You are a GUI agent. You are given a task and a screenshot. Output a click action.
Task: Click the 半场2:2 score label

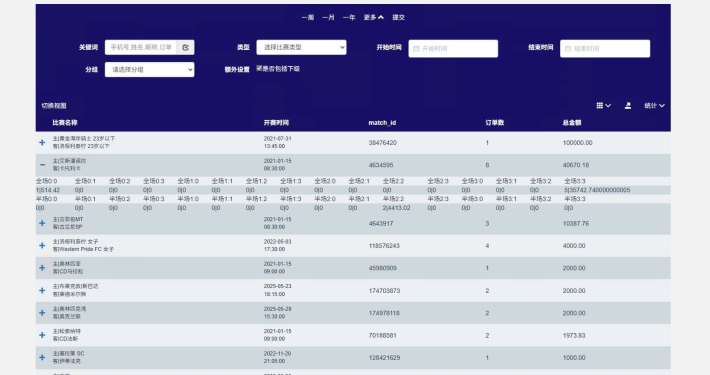click(393, 199)
